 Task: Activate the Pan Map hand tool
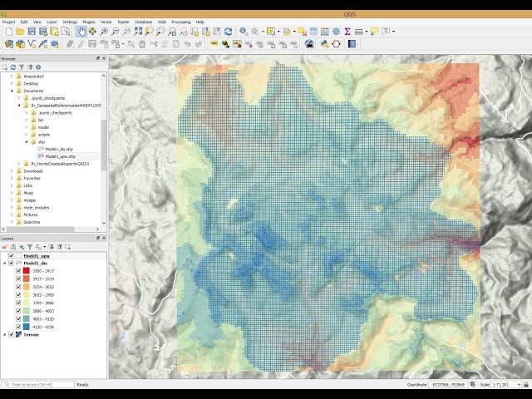click(x=81, y=32)
